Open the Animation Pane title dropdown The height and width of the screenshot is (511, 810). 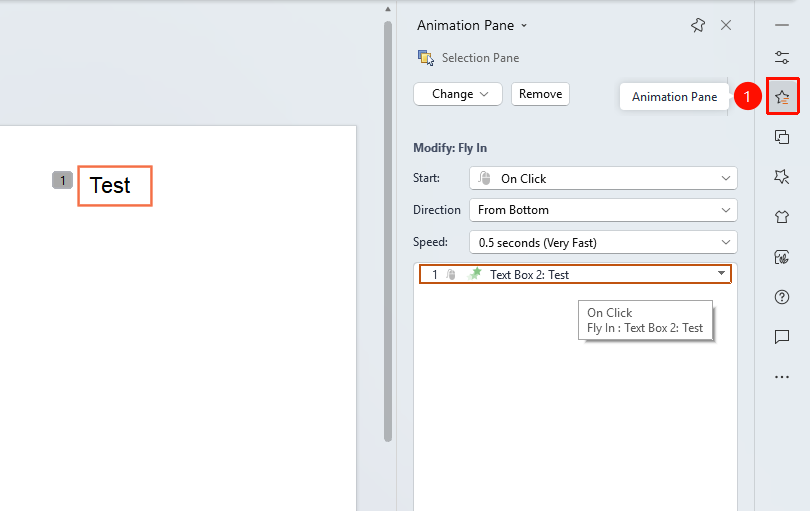click(x=524, y=25)
